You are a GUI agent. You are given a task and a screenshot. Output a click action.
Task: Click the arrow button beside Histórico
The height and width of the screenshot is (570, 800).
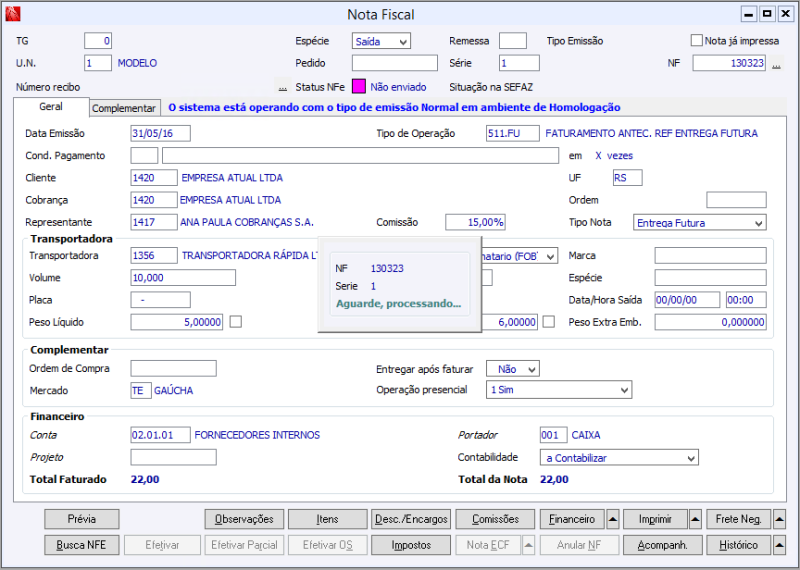click(779, 545)
